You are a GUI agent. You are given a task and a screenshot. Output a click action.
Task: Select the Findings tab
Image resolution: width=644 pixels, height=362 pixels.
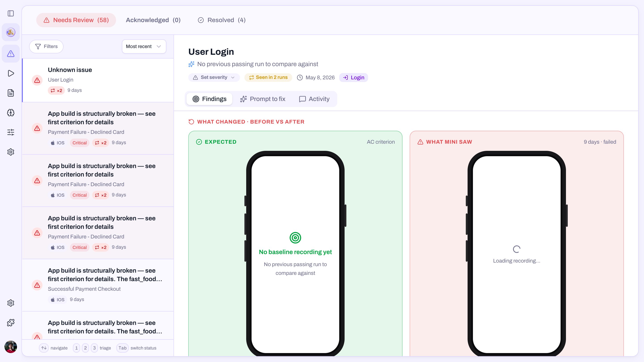[210, 99]
